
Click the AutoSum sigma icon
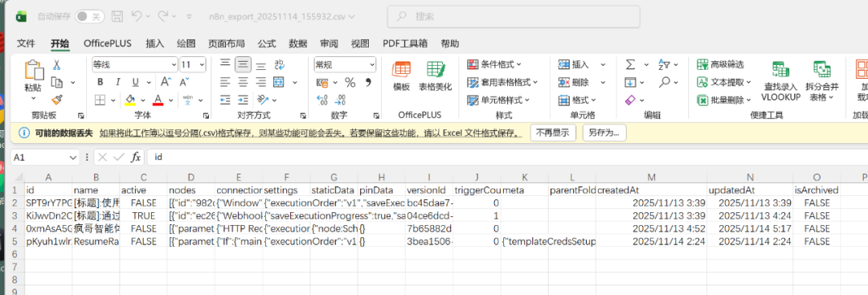pyautogui.click(x=630, y=65)
